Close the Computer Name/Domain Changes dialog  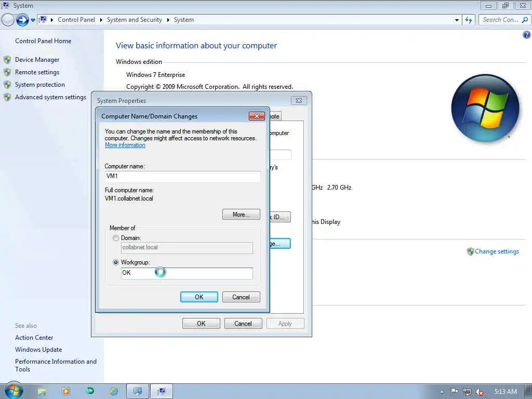257,116
